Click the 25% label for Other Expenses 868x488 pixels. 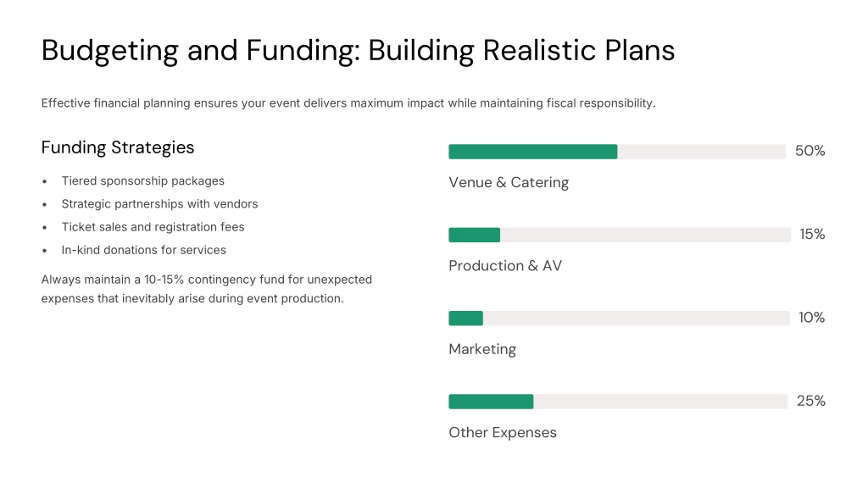point(811,401)
